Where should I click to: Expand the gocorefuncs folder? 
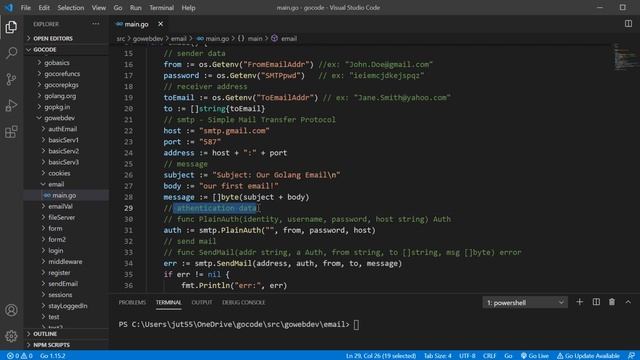(x=66, y=73)
